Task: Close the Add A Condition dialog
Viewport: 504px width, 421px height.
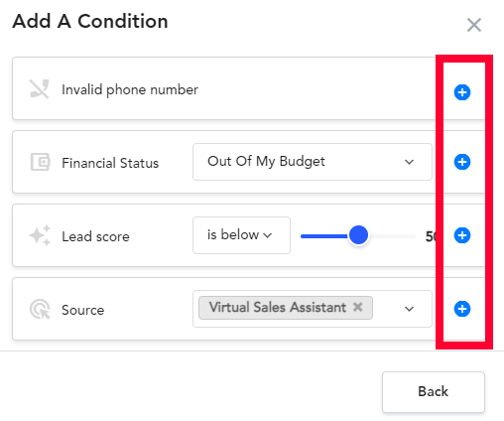Action: pos(474,25)
